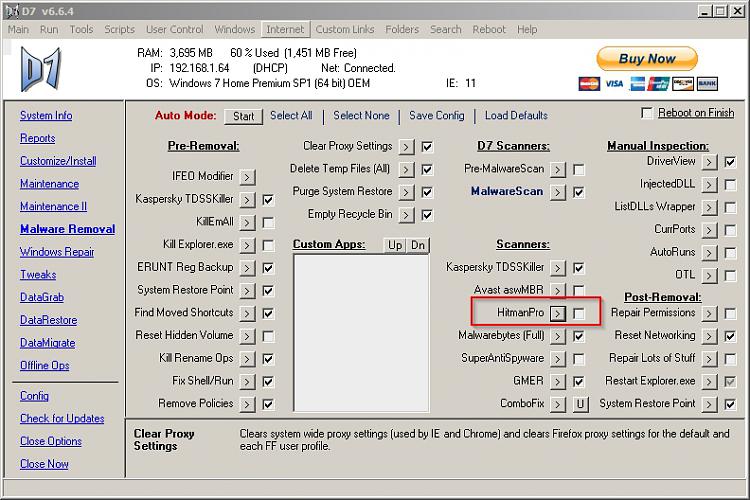
Task: Click Save Config link
Action: coord(437,115)
